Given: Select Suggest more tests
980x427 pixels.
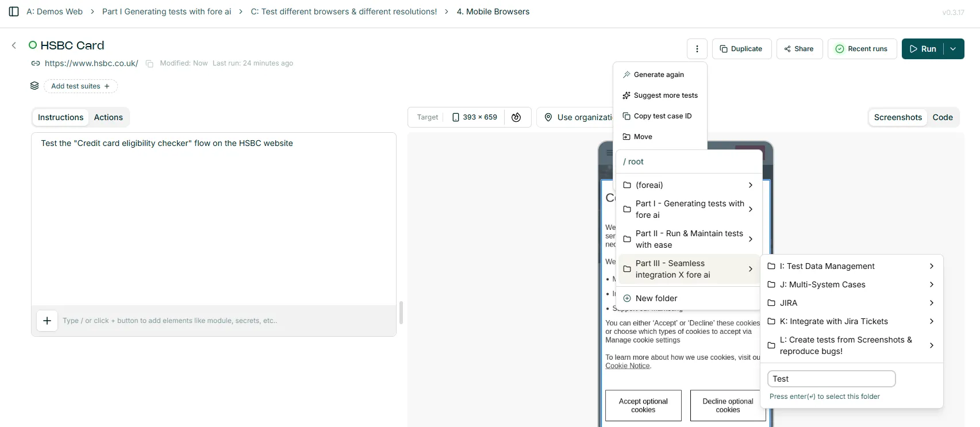Looking at the screenshot, I should pyautogui.click(x=660, y=95).
